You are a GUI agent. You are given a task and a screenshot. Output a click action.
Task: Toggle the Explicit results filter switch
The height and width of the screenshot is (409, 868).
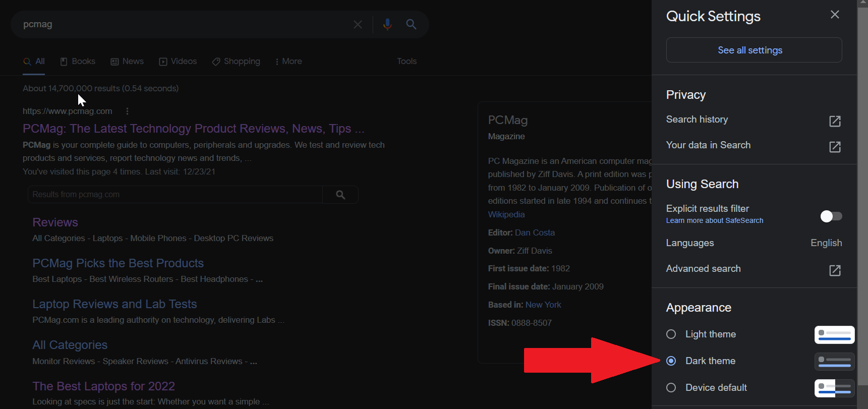coord(831,216)
